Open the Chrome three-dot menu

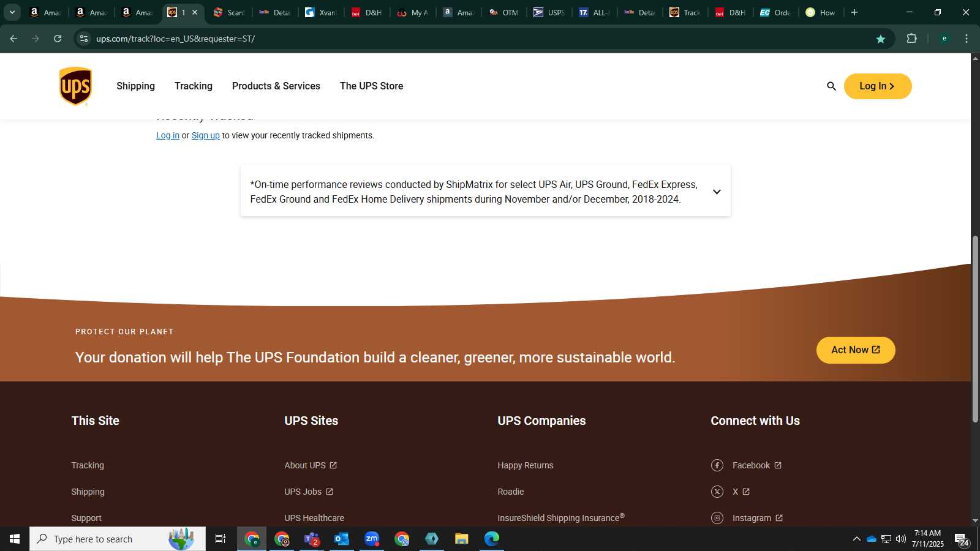tap(967, 39)
